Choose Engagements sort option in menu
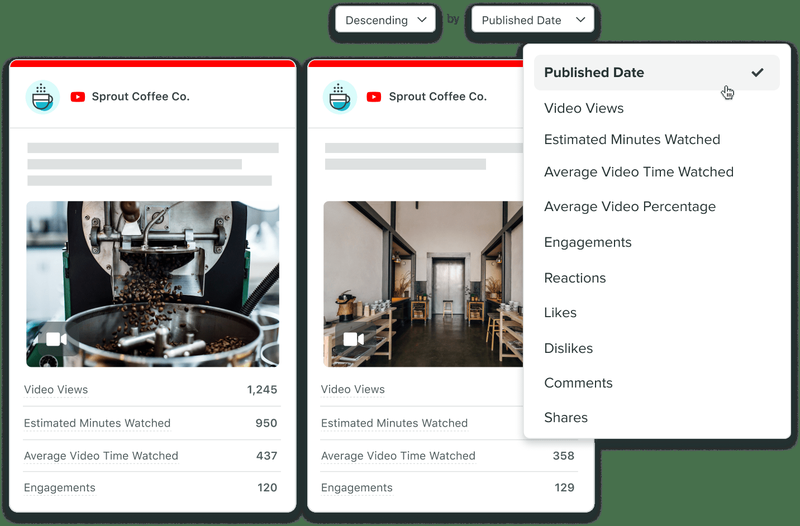 click(588, 242)
